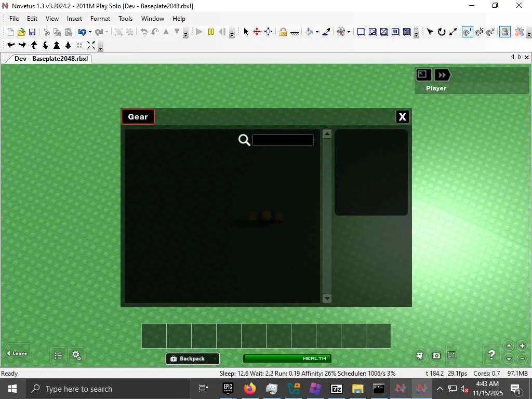Open the in-game settings gear icon

pos(76,355)
